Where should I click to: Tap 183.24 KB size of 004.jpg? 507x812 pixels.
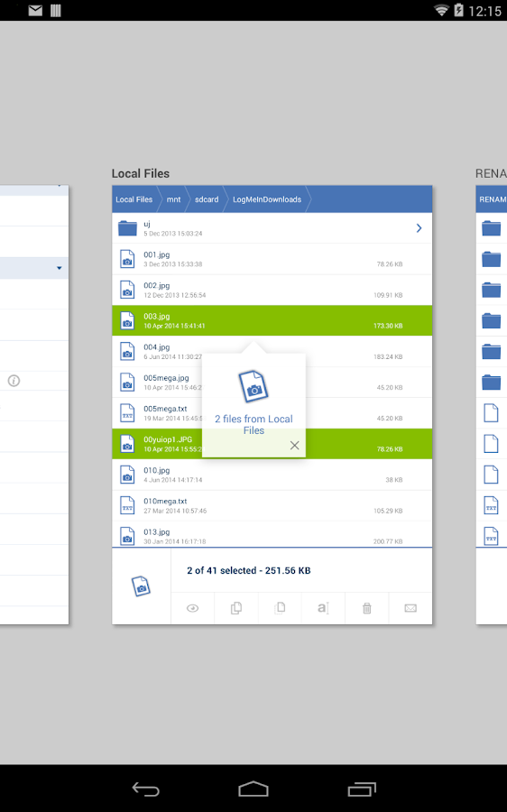click(x=388, y=356)
